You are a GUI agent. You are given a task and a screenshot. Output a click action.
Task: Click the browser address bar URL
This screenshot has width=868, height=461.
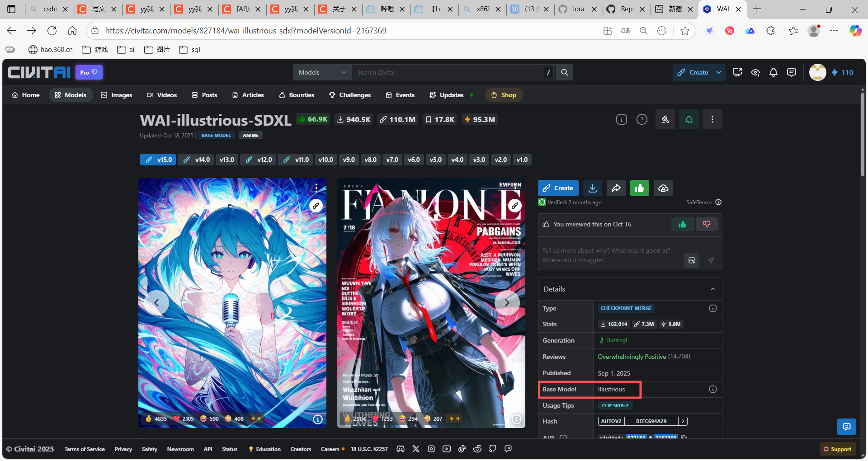(245, 31)
